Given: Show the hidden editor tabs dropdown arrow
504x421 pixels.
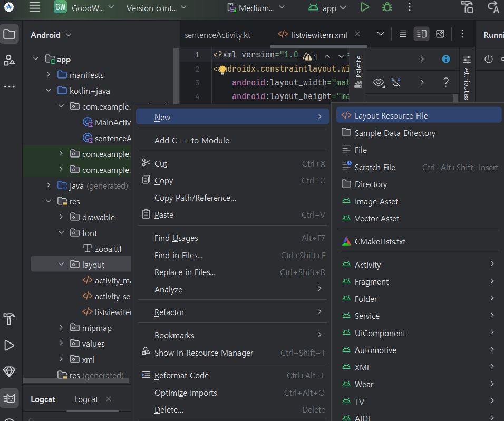Looking at the screenshot, I should point(381,34).
